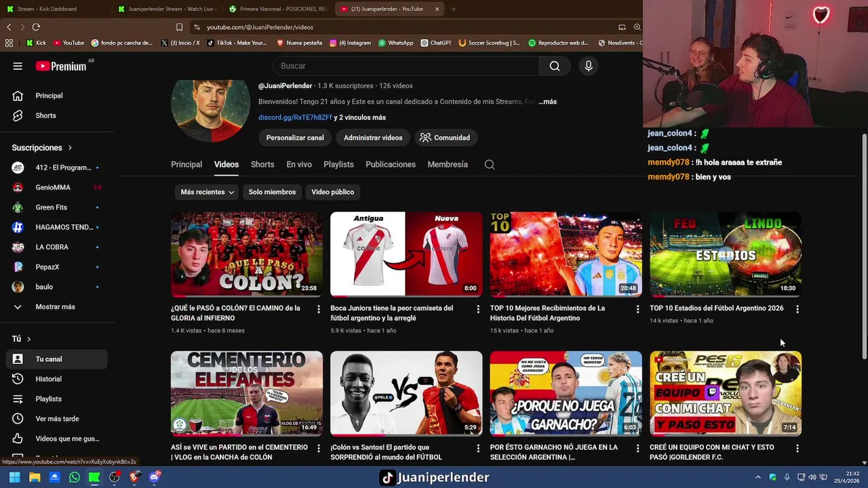Open options for Colón vs Santos video
This screenshot has width=868, height=488.
(x=478, y=448)
